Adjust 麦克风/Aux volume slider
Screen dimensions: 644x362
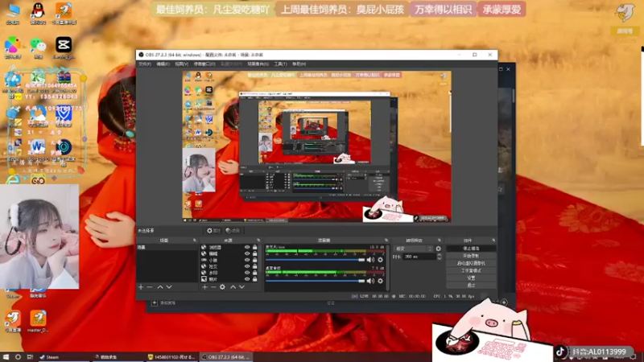(315, 260)
